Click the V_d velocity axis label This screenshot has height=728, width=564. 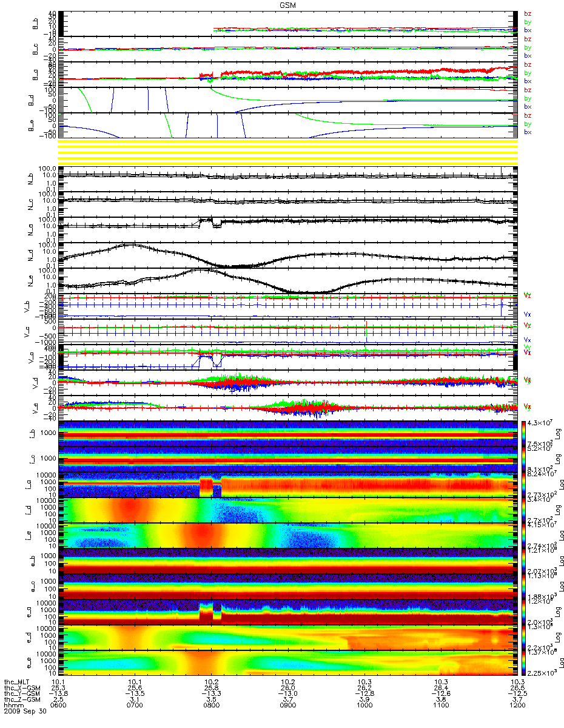[35, 382]
